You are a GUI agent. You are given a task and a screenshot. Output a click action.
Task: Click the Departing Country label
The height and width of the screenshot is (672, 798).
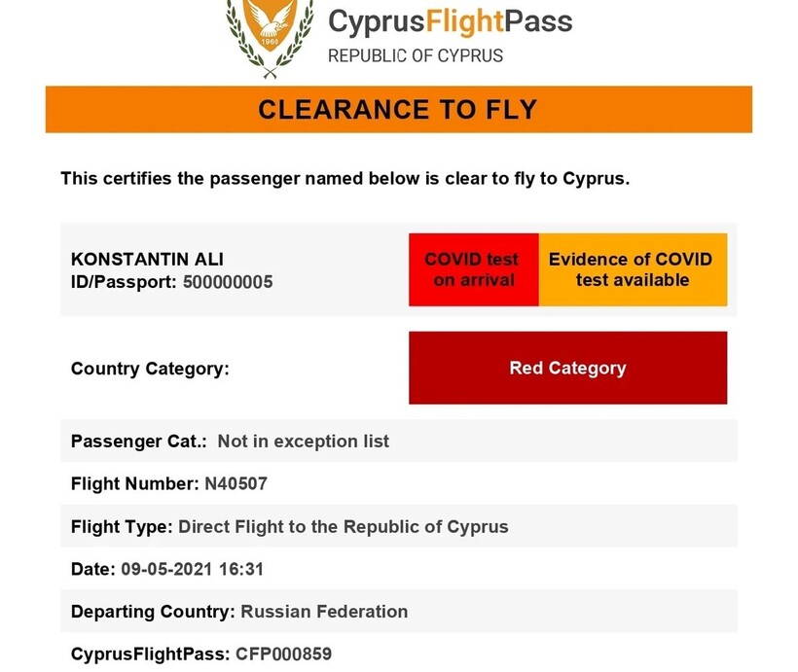pos(153,612)
